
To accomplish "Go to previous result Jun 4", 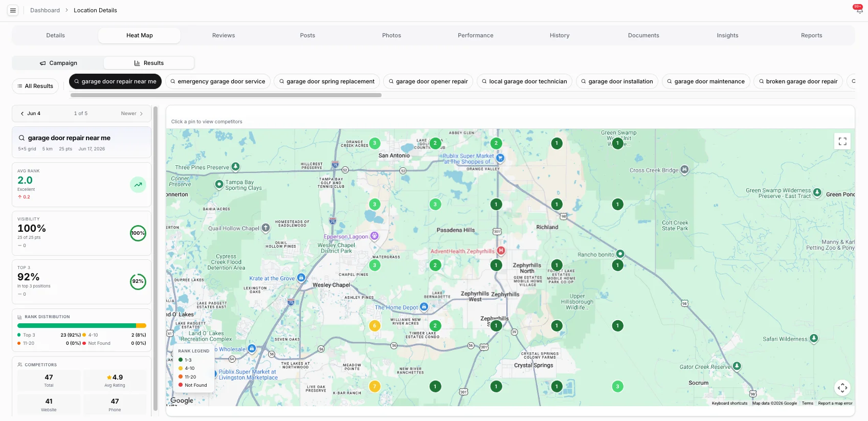I will pyautogui.click(x=30, y=114).
